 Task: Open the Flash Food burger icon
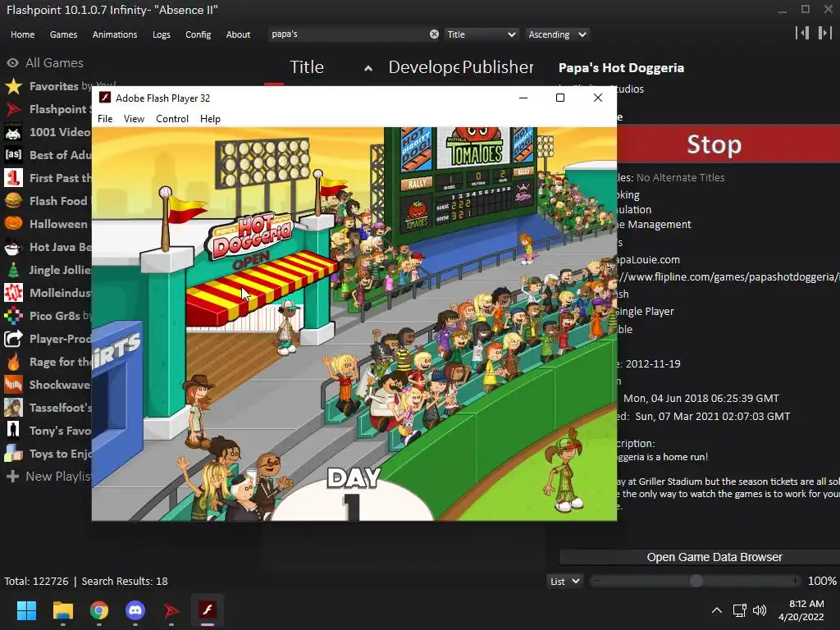13,201
